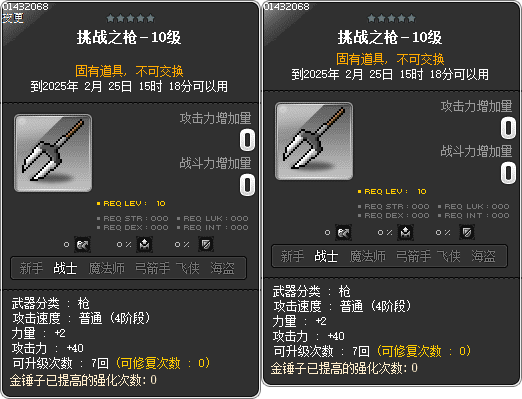Click the 01432068 item ID in the right tooltip
The height and width of the screenshot is (399, 522).
pyautogui.click(x=287, y=6)
